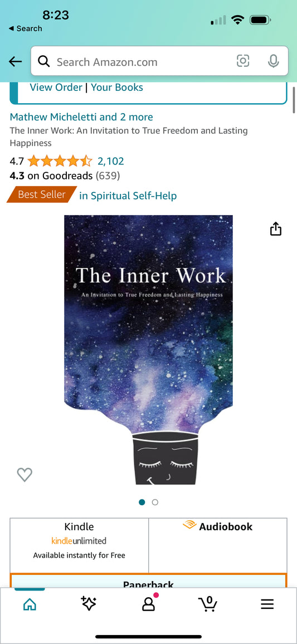Open the Your Books link
The image size is (297, 644).
[117, 88]
